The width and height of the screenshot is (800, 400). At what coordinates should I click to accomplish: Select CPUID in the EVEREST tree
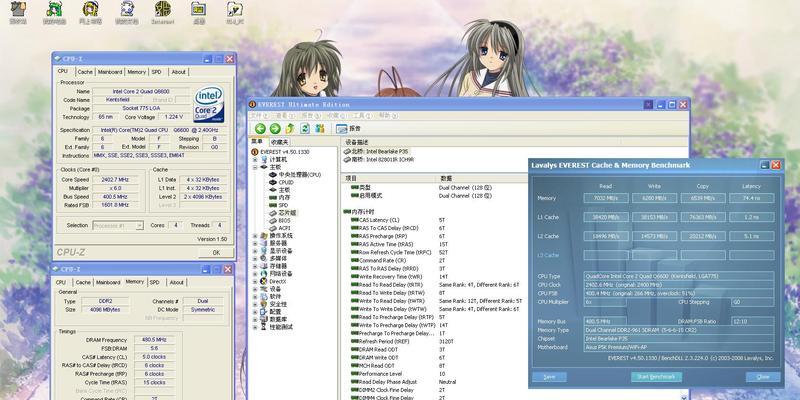282,182
